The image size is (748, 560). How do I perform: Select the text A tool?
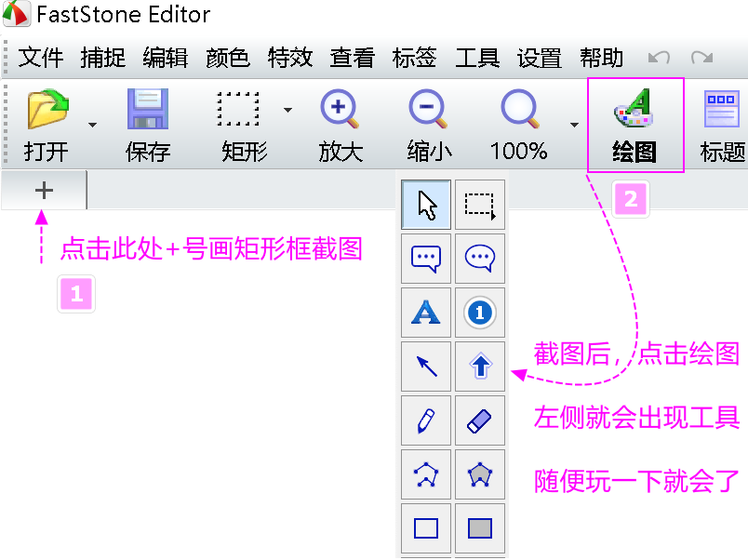[426, 313]
